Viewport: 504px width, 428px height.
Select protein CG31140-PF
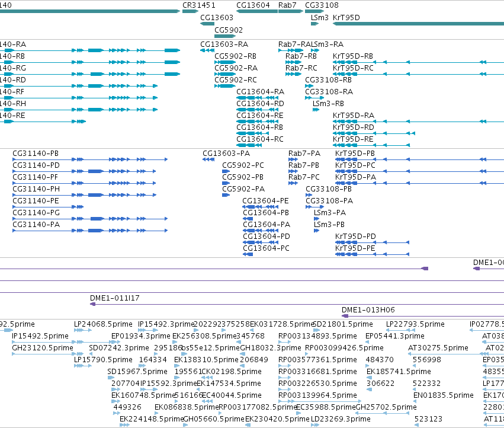click(x=84, y=183)
